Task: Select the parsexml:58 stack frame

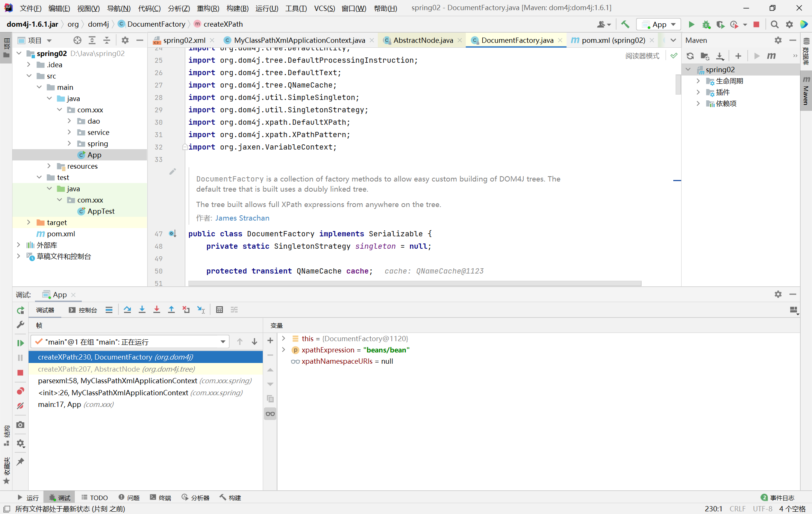Action: (117, 381)
